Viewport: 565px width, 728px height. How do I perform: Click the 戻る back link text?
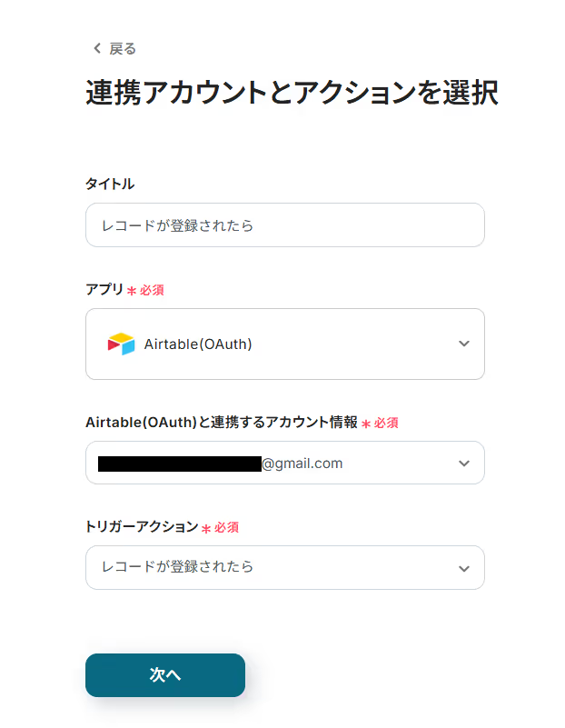(123, 48)
